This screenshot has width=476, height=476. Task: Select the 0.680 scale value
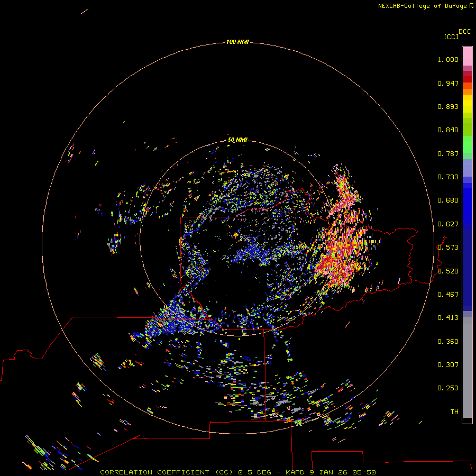tap(448, 200)
